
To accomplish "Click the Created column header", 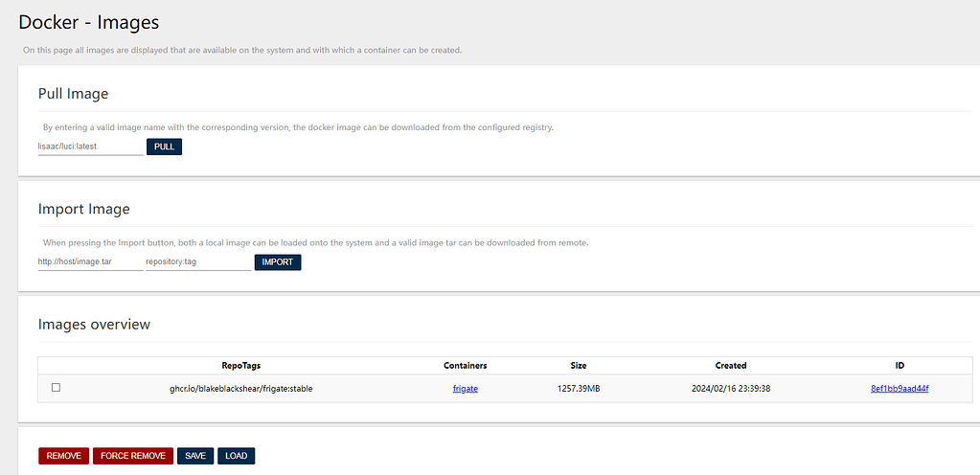I will (731, 366).
